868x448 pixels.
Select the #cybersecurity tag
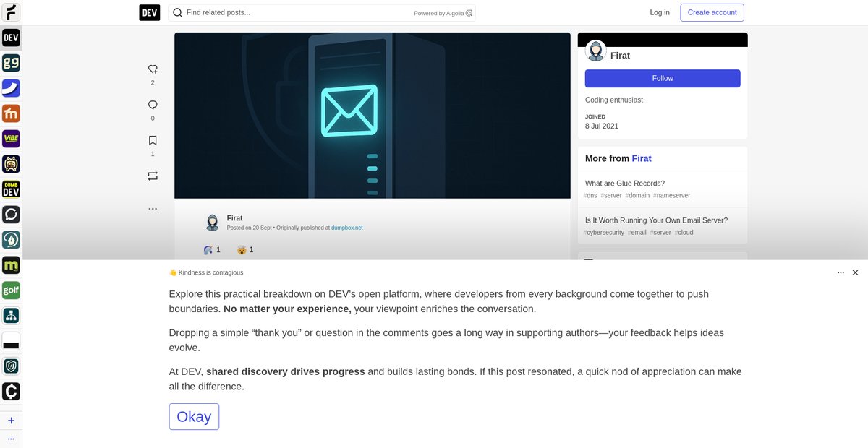[x=604, y=232]
